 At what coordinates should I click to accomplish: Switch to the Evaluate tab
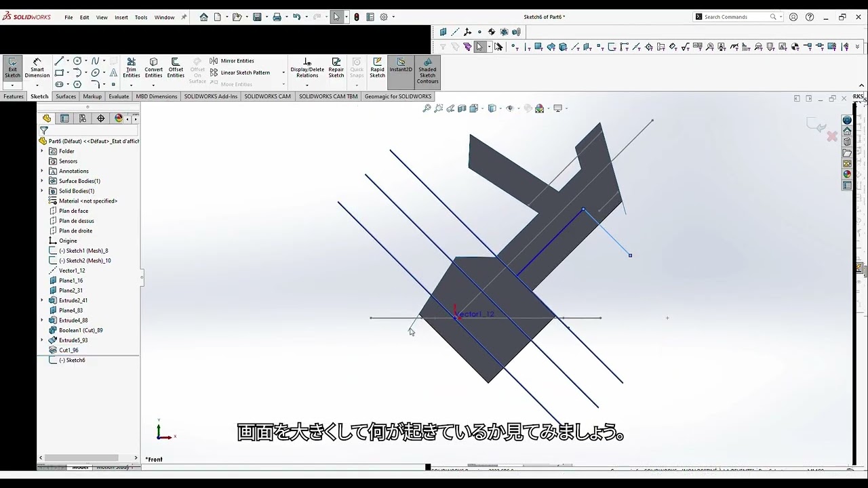(119, 96)
